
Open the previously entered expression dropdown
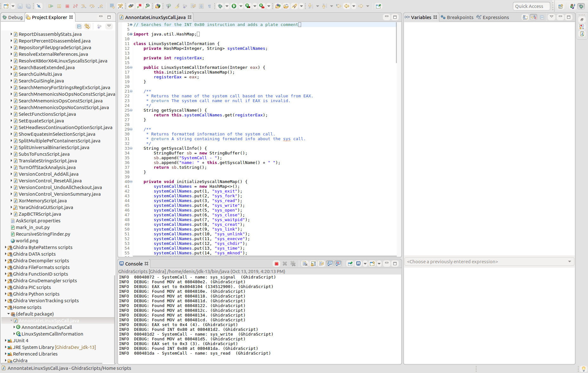[569, 262]
